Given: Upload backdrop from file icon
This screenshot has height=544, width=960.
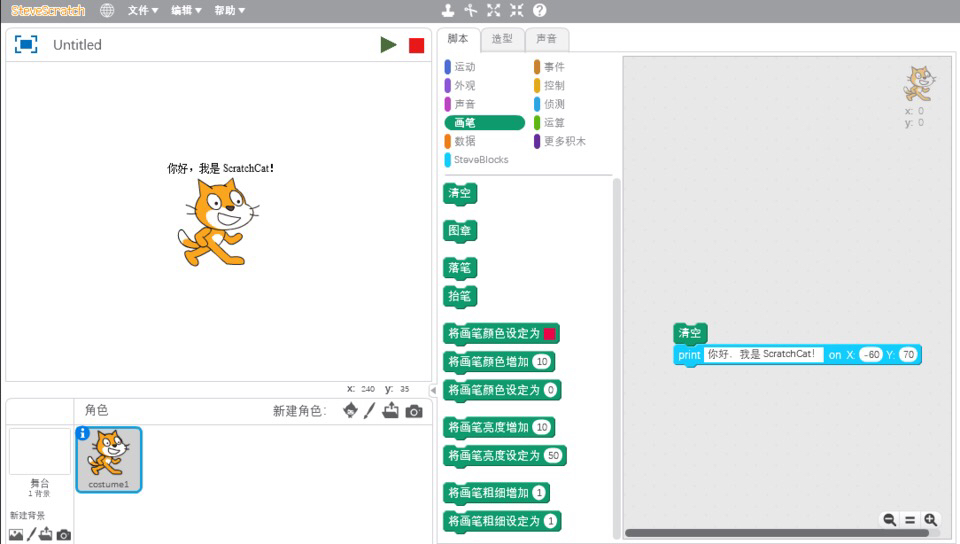Looking at the screenshot, I should 46,534.
